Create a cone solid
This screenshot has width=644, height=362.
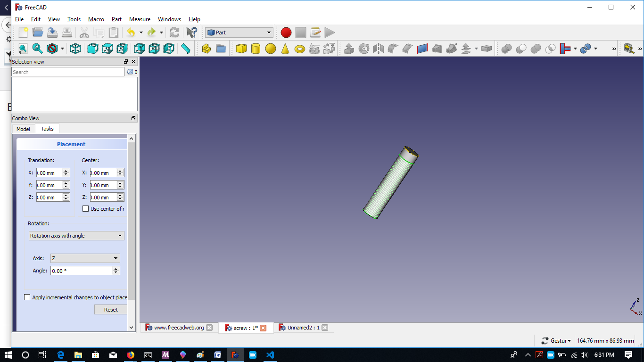click(285, 49)
